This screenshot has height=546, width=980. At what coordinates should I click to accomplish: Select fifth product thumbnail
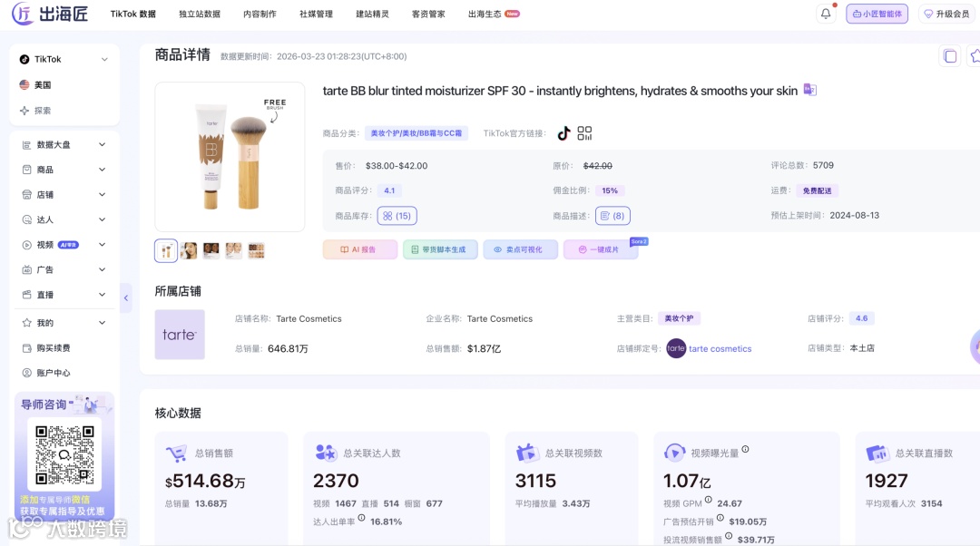click(256, 250)
